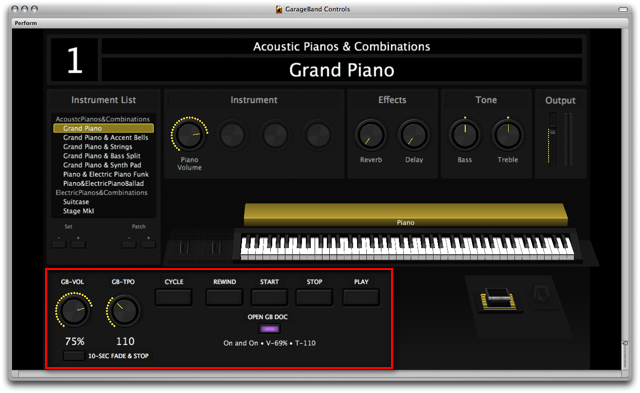Click the purple OPEN GB DOC button

(x=269, y=329)
